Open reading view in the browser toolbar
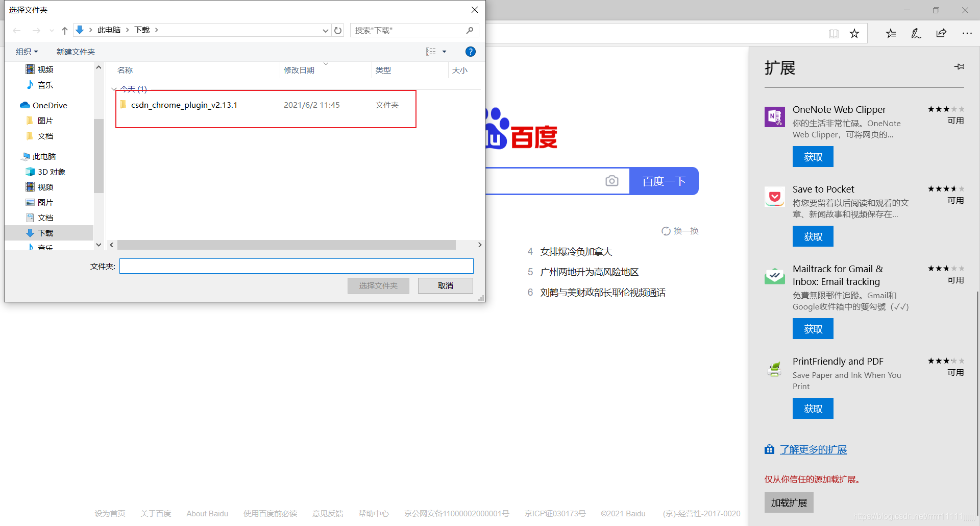Viewport: 980px width, 526px height. click(x=834, y=33)
